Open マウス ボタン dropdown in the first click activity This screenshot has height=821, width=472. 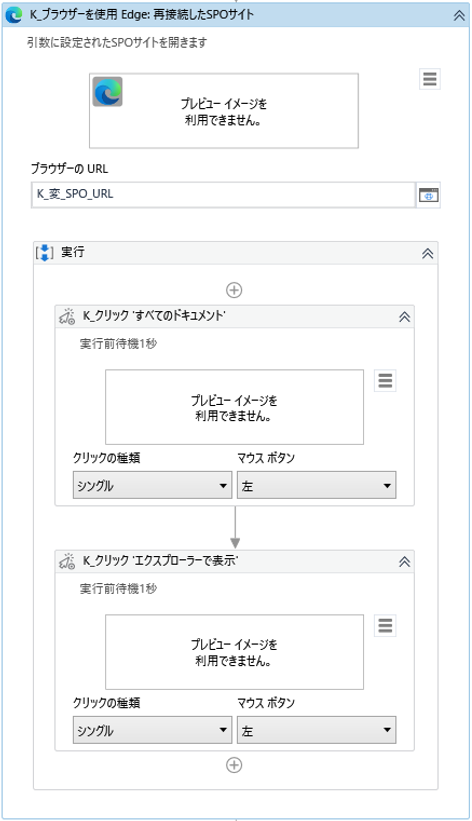tap(316, 485)
